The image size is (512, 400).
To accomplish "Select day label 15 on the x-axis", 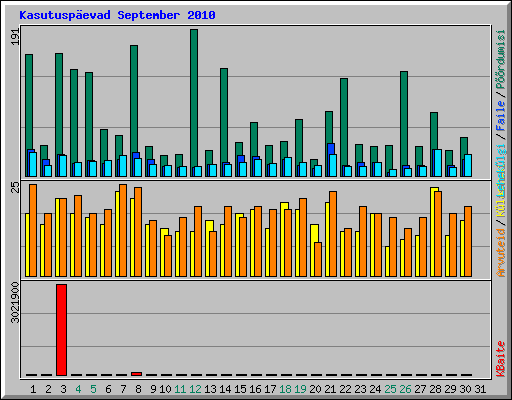I will click(240, 389).
